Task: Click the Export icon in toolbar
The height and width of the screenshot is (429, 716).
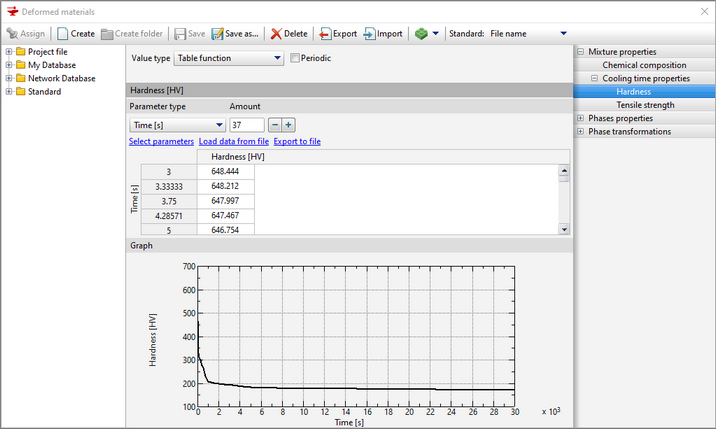Action: (325, 33)
